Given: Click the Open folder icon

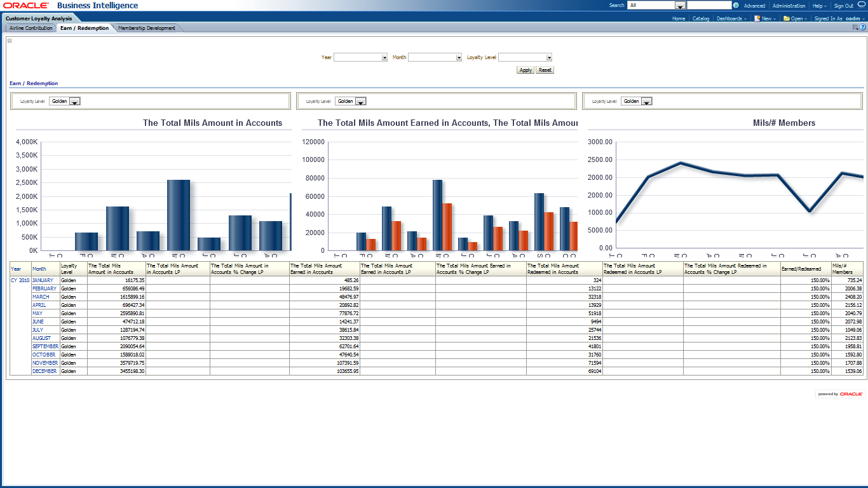Looking at the screenshot, I should pyautogui.click(x=787, y=18).
